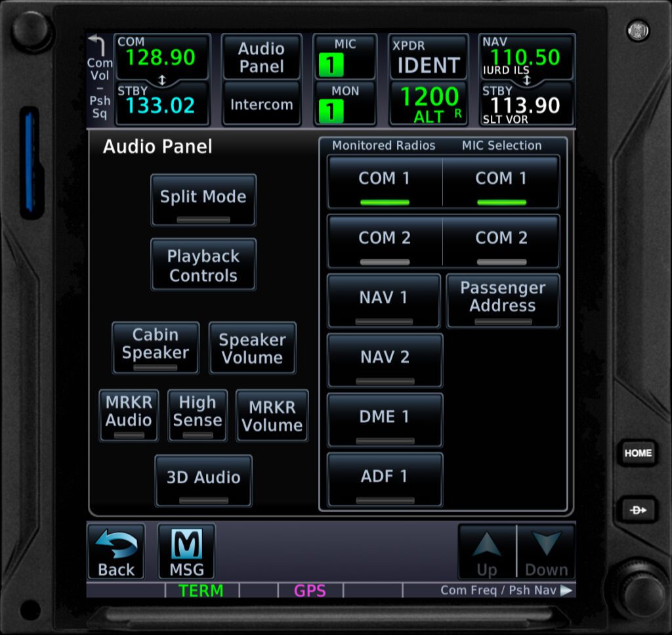Tap the MIC 1 indicator
The image size is (672, 635).
click(x=331, y=65)
